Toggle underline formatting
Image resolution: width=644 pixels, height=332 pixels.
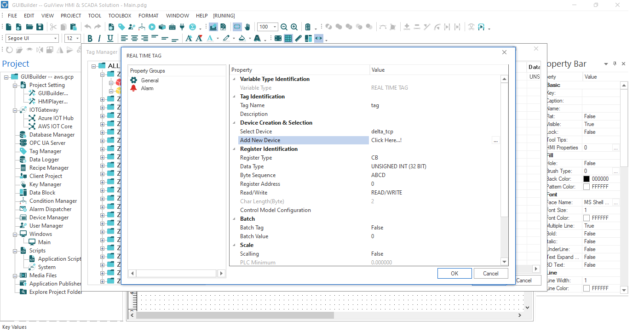(x=110, y=38)
